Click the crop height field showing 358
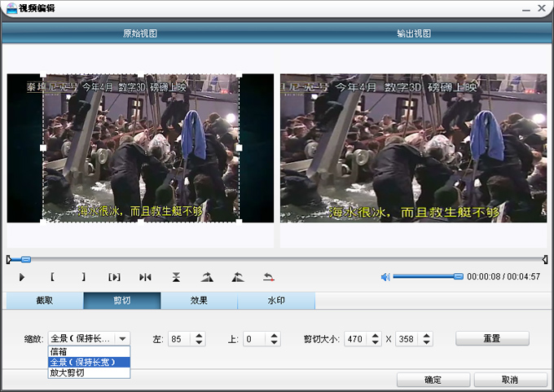 point(407,339)
